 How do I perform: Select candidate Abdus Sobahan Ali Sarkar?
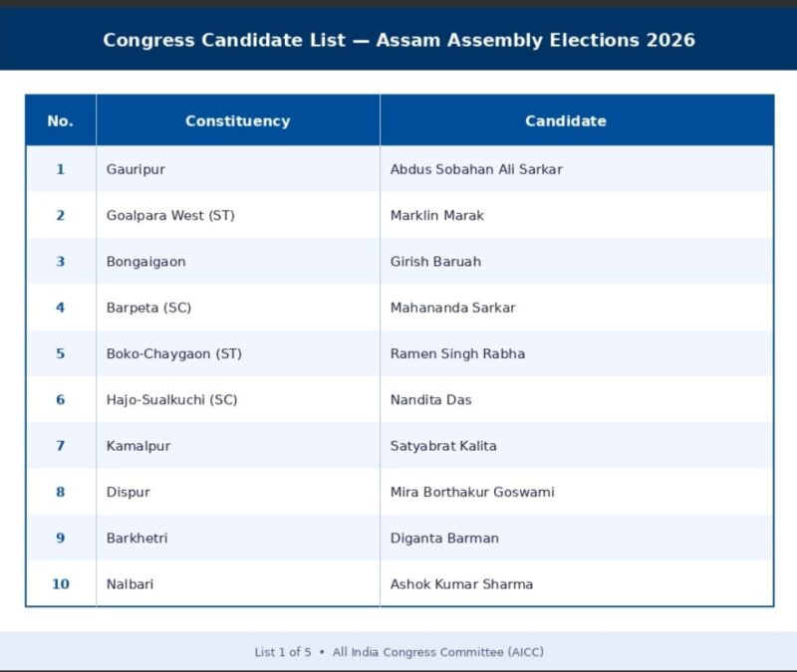coord(475,169)
